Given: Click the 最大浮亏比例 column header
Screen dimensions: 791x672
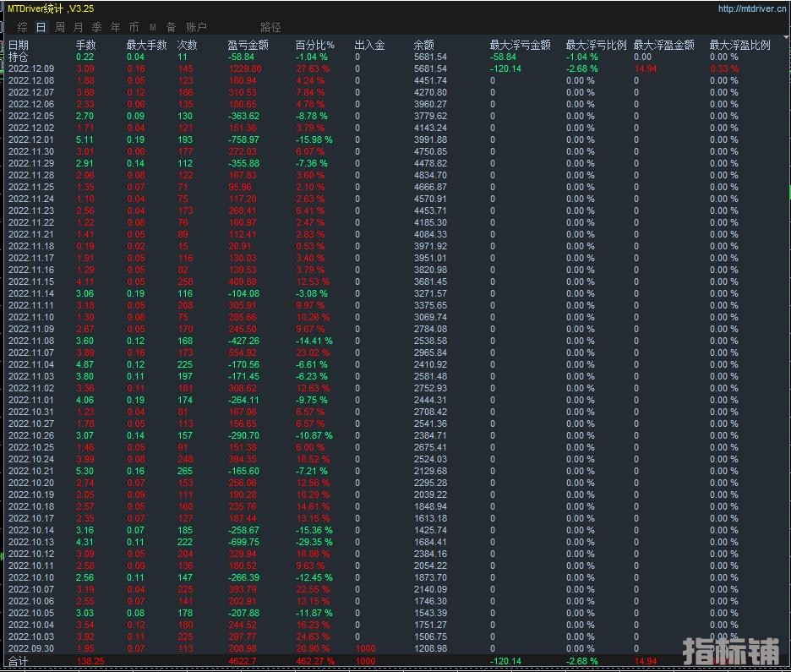Looking at the screenshot, I should tap(596, 45).
